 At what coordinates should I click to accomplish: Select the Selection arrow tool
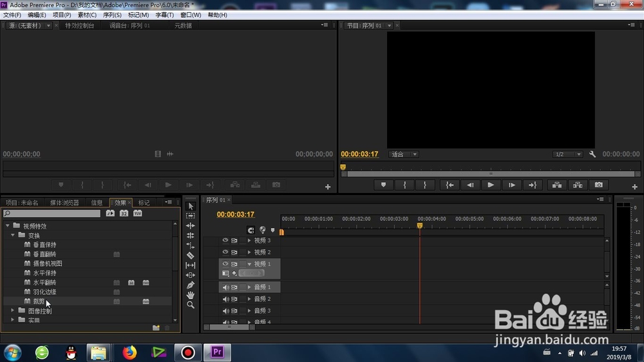(191, 206)
